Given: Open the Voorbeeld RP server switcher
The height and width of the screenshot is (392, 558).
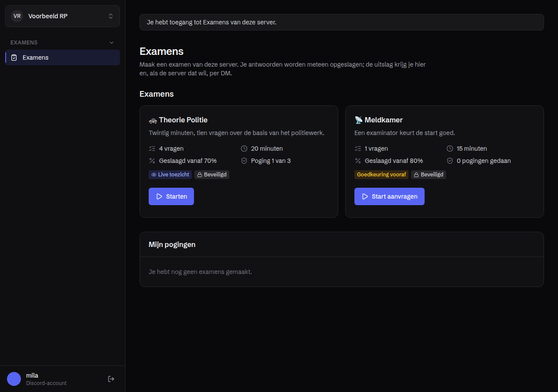Looking at the screenshot, I should (x=62, y=16).
